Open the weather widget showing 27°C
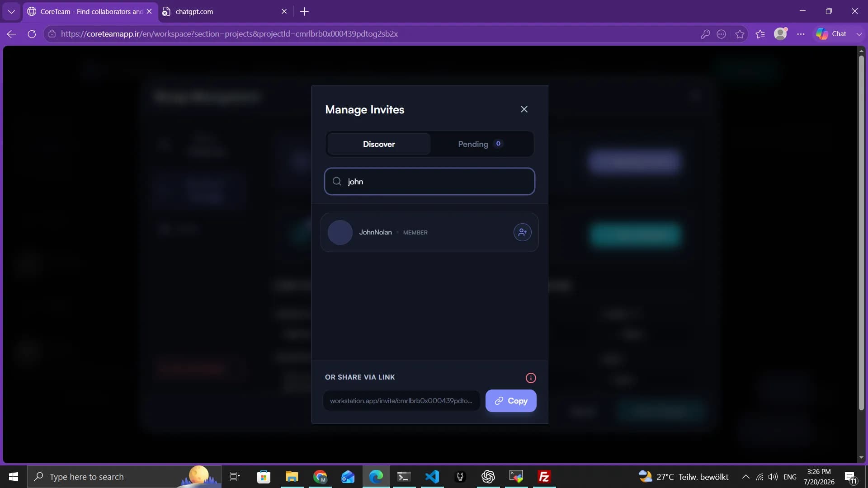Viewport: 868px width, 488px height. pyautogui.click(x=684, y=477)
